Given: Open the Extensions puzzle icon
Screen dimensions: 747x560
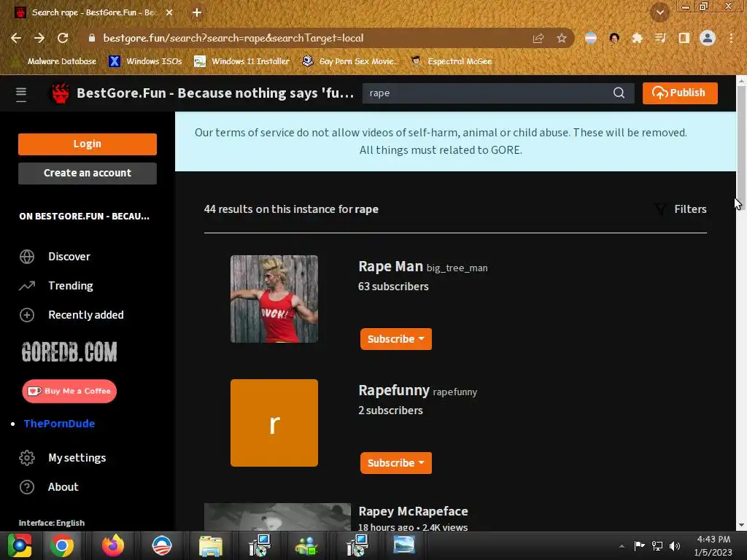Looking at the screenshot, I should click(x=637, y=38).
